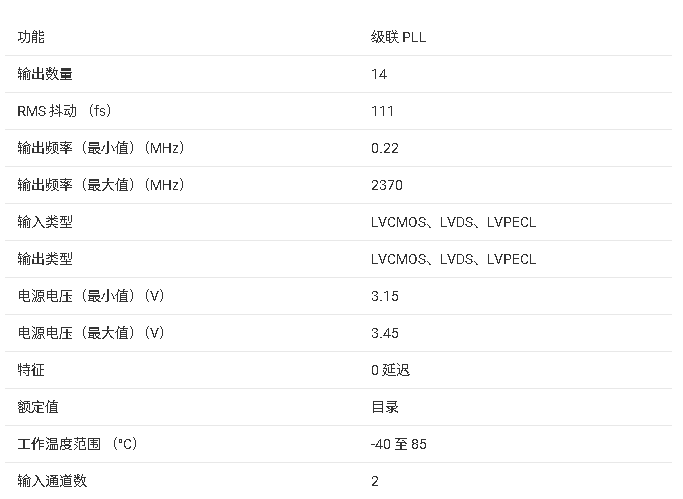Click the 功能 row label
Image resolution: width=683 pixels, height=499 pixels.
[x=31, y=37]
